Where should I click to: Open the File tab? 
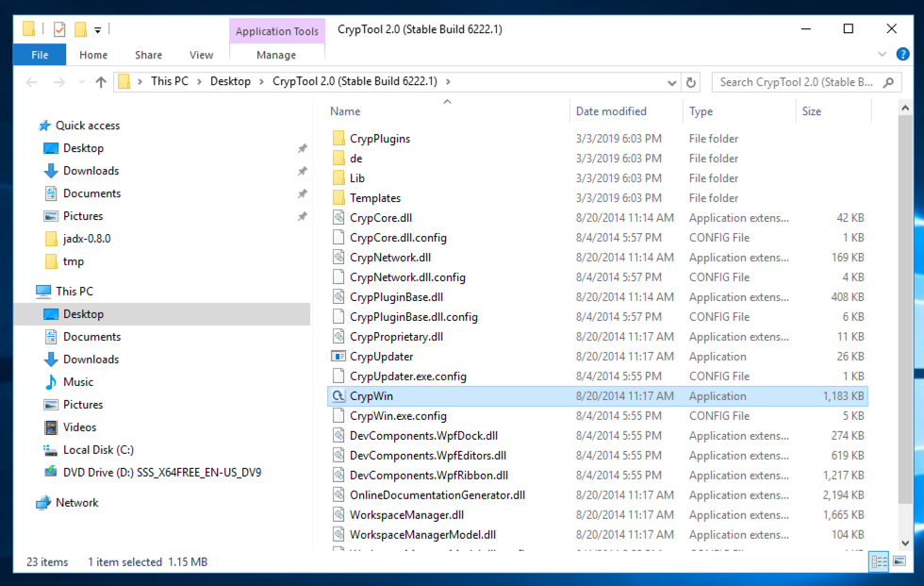(x=40, y=55)
